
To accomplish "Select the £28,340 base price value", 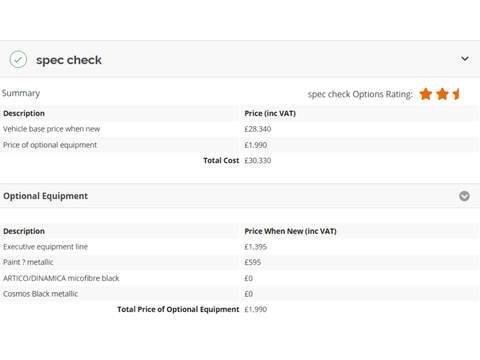I will tap(258, 129).
